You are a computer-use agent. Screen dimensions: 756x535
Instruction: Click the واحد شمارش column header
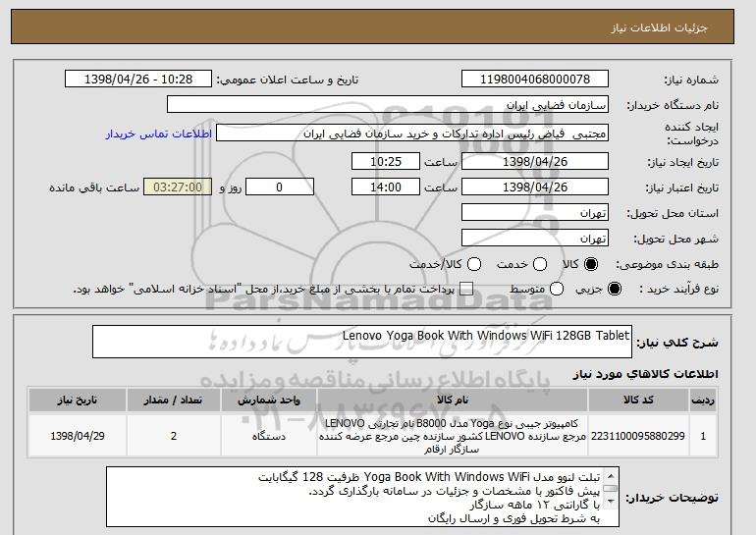click(x=269, y=401)
